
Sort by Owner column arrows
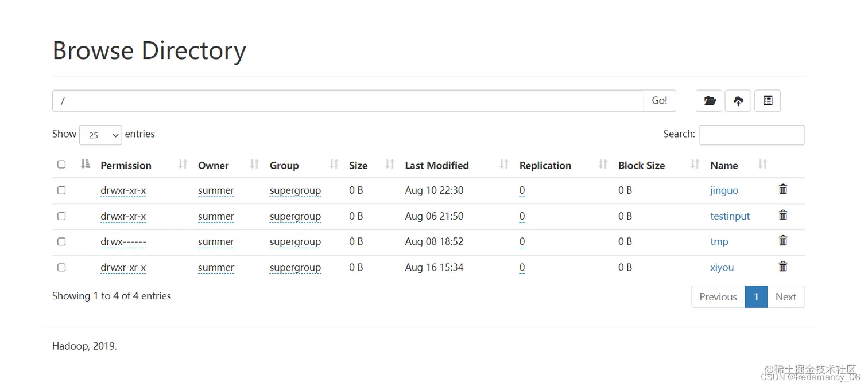pos(254,164)
